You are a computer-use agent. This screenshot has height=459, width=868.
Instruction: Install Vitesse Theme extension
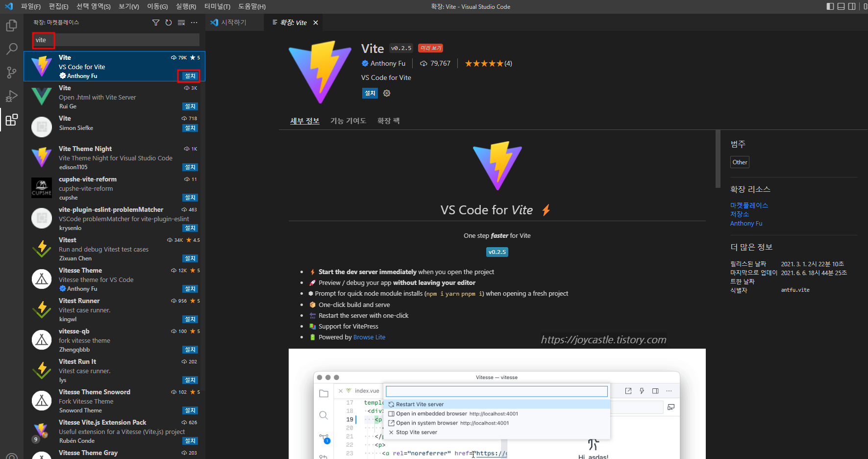point(190,289)
